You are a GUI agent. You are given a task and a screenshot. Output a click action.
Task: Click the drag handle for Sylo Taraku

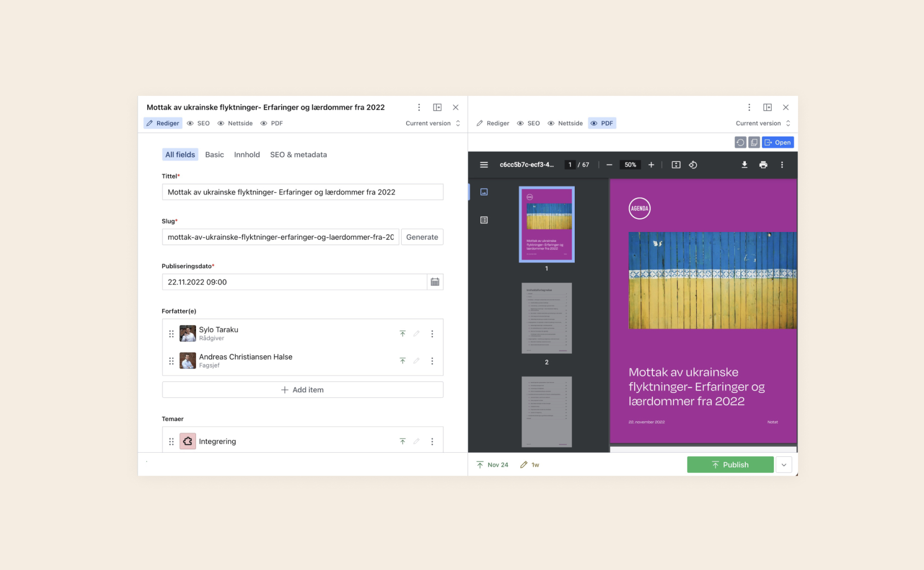pyautogui.click(x=171, y=334)
